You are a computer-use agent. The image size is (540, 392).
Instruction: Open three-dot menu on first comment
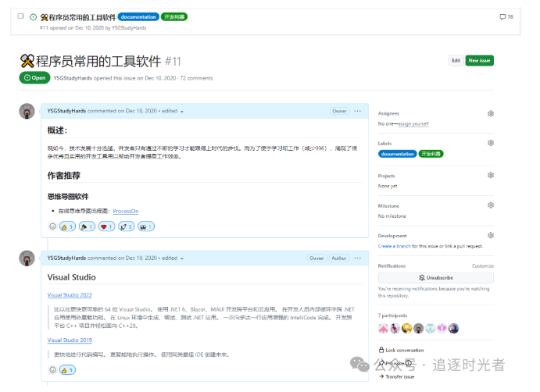[x=358, y=111]
